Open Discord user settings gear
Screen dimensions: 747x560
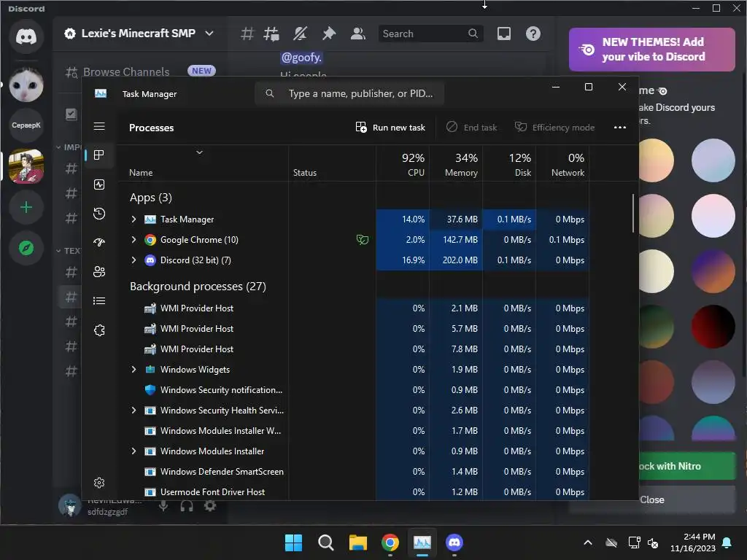tap(210, 505)
